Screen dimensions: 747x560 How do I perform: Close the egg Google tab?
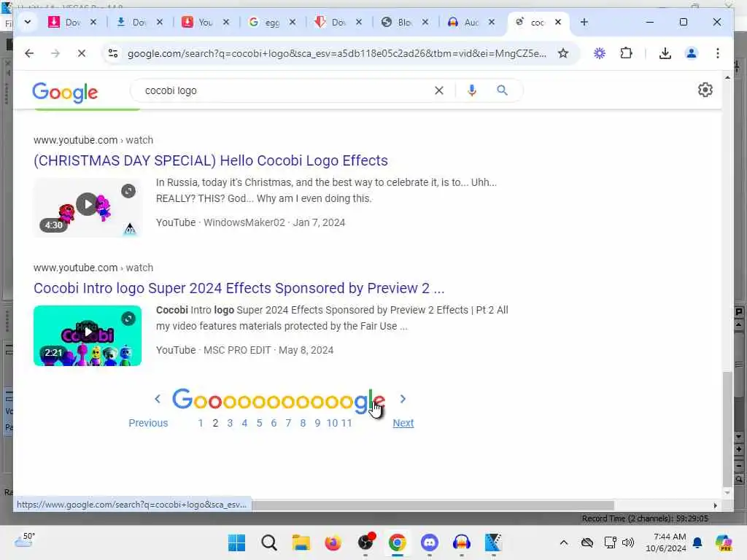tap(293, 22)
